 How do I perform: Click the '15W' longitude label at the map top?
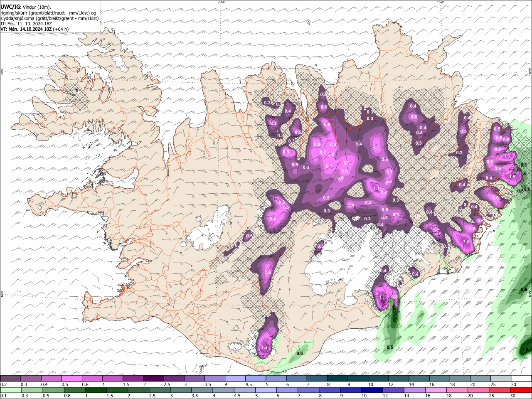440,2
